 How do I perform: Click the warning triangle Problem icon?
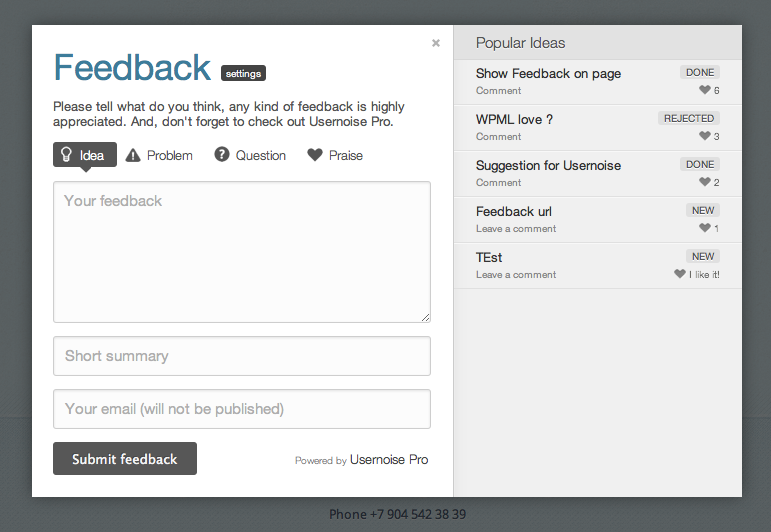[x=133, y=155]
